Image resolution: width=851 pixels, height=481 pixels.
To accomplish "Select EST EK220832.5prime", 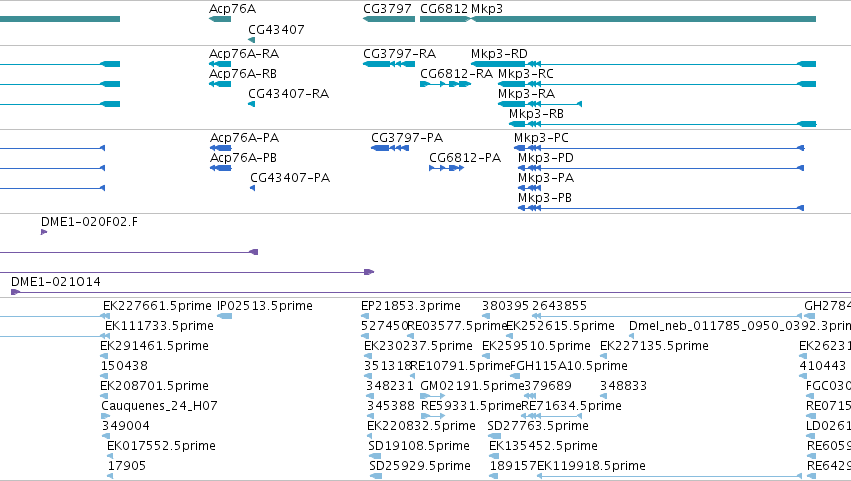I will click(421, 426).
